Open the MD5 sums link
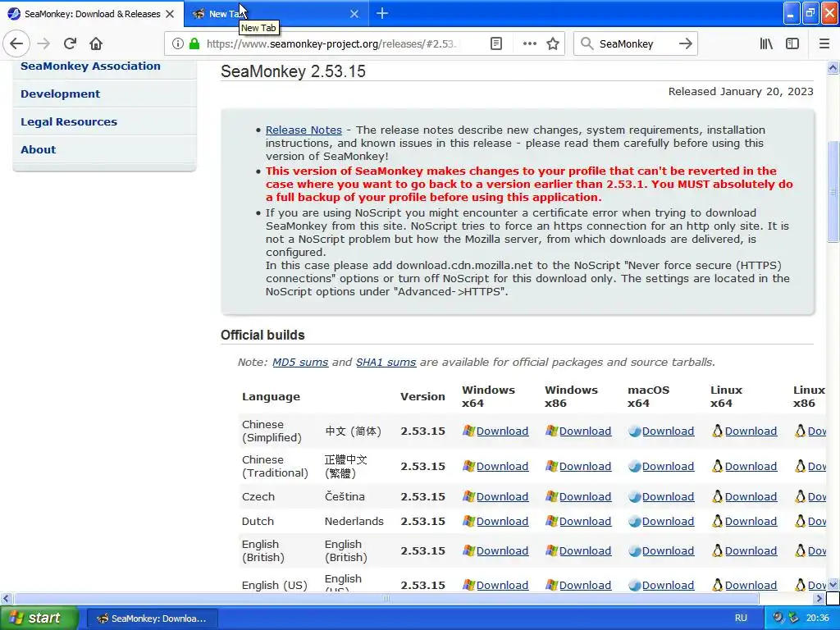The width and height of the screenshot is (840, 630). click(300, 362)
